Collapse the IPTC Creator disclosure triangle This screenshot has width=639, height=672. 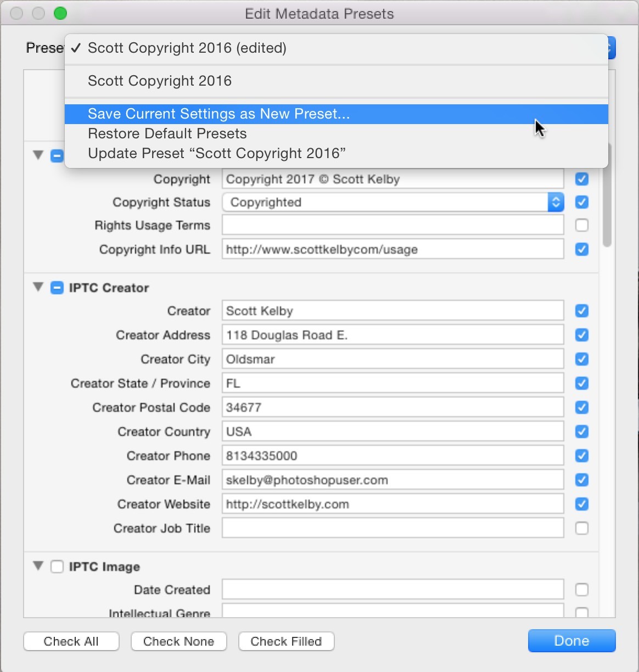37,287
